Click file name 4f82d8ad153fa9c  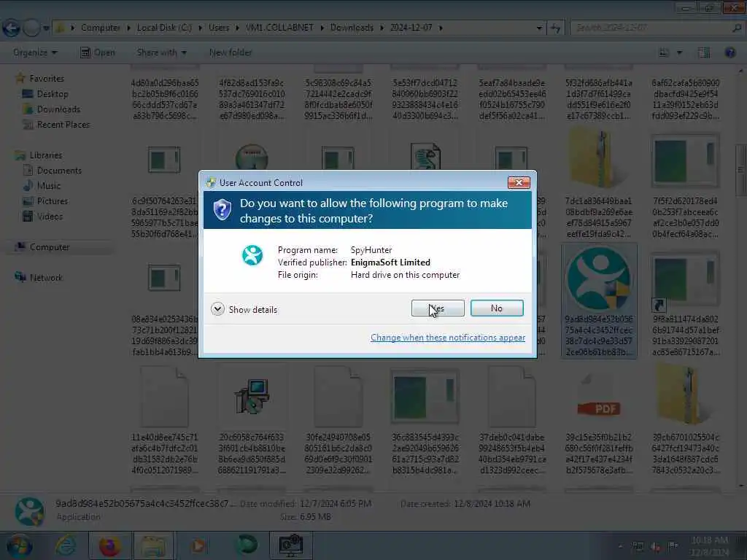tap(252, 99)
